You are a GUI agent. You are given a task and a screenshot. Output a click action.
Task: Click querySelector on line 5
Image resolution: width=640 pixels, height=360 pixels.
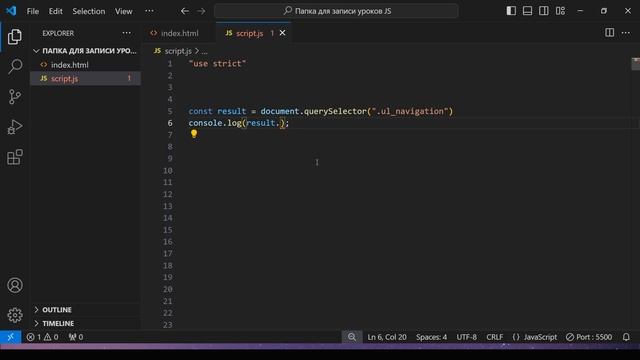click(x=335, y=111)
